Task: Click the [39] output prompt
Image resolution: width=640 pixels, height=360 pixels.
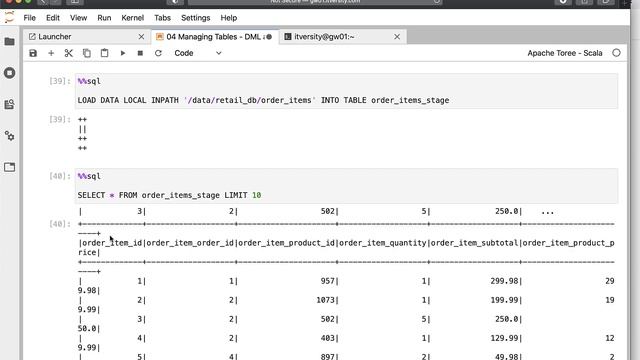Action: 60,119
